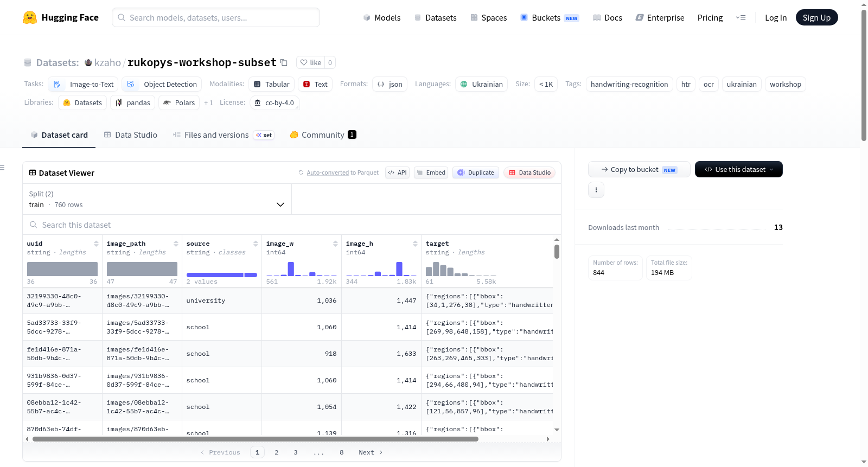The image size is (868, 467).
Task: Go to Pricing page
Action: (710, 17)
